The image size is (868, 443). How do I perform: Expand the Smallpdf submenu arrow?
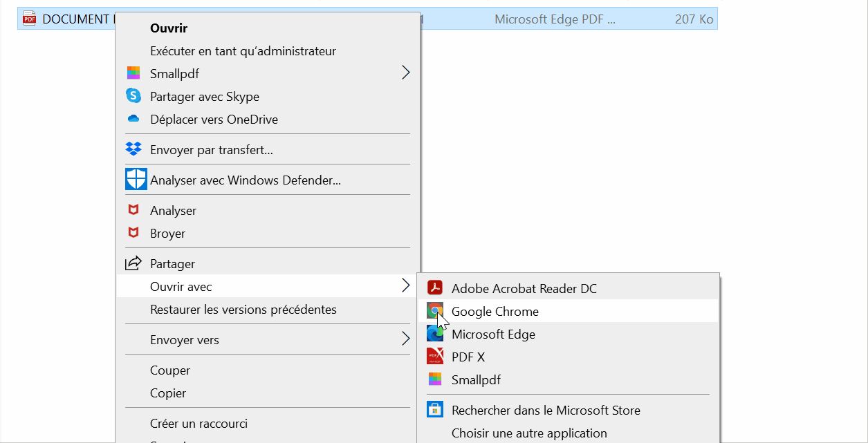point(406,73)
